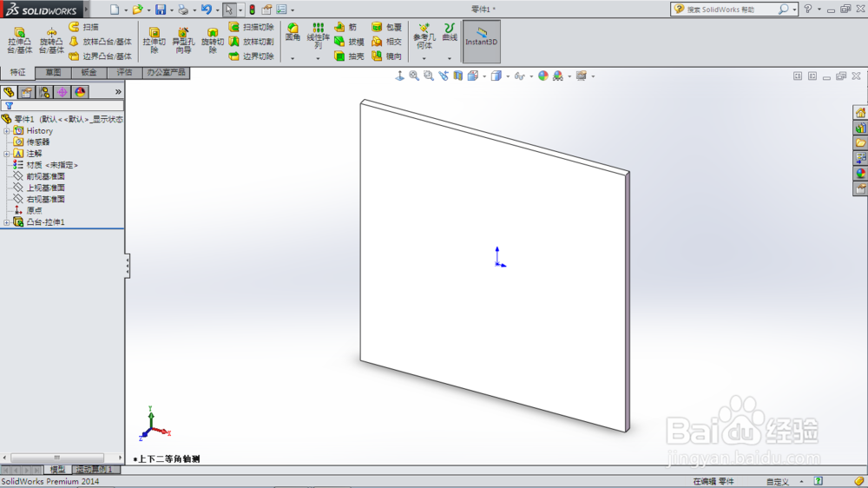
Task: Open the FeatureManager design tree tab
Action: [x=9, y=92]
